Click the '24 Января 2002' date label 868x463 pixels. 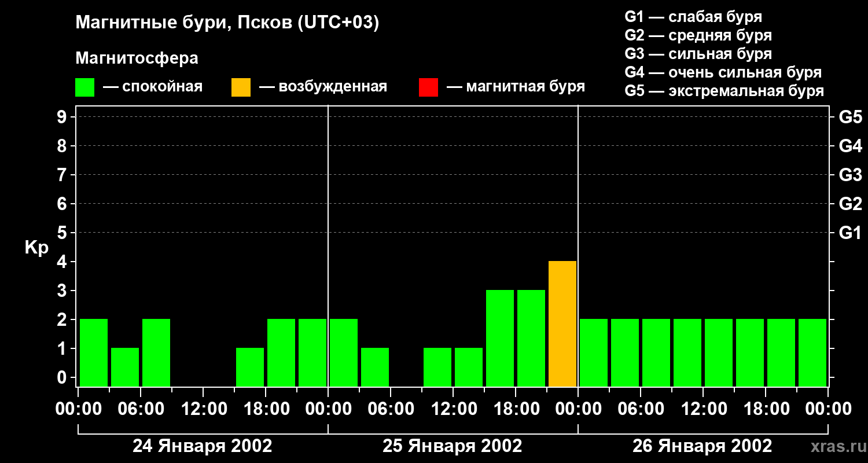coord(203,446)
